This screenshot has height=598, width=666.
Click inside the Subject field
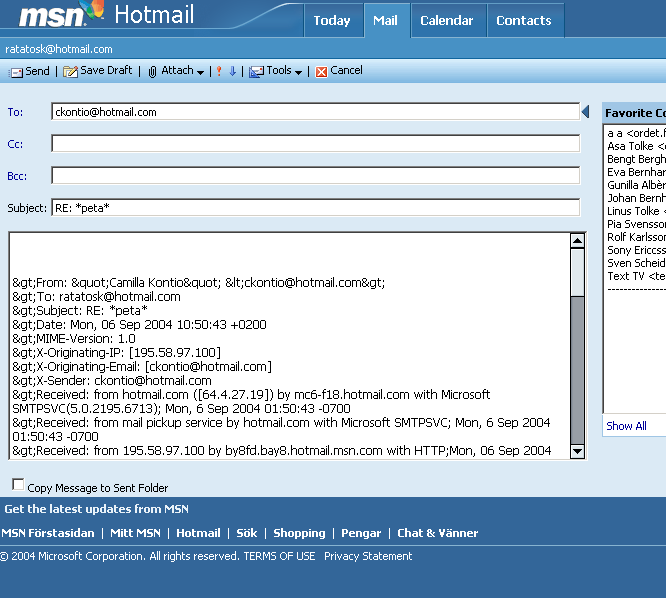click(x=316, y=208)
